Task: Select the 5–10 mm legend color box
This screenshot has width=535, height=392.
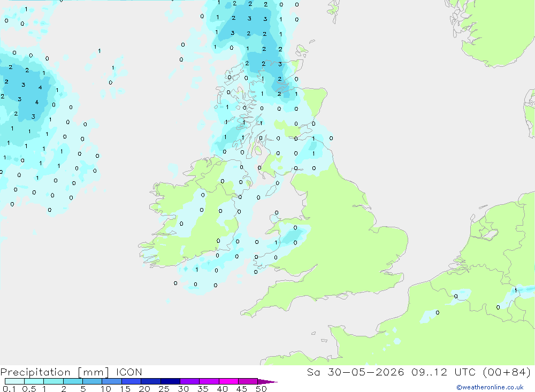Action: coord(92,381)
